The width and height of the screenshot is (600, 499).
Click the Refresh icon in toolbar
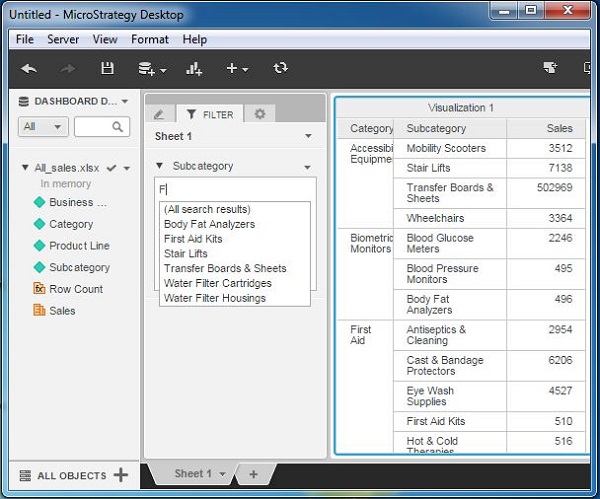tap(280, 68)
